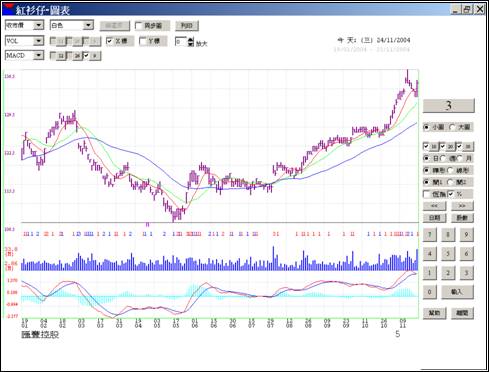Click the 列印 print button

[x=187, y=26]
